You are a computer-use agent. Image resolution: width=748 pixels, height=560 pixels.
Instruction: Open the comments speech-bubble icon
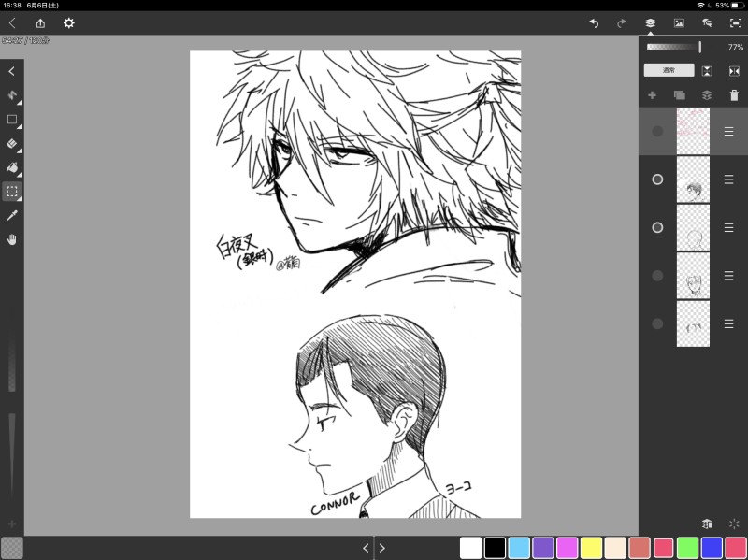click(x=708, y=22)
